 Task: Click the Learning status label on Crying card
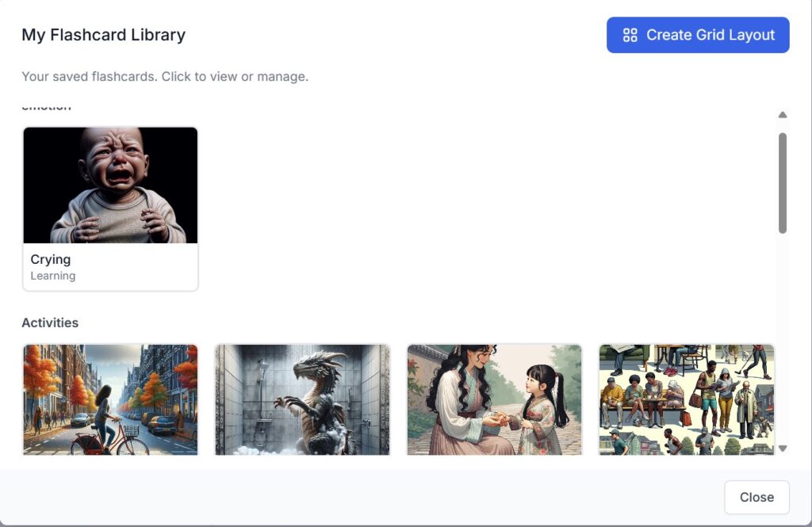click(53, 276)
